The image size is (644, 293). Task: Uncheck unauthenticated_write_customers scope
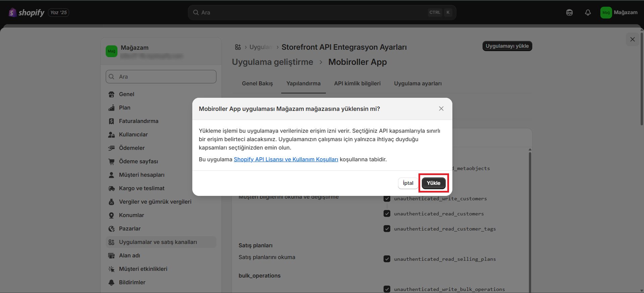[387, 199]
